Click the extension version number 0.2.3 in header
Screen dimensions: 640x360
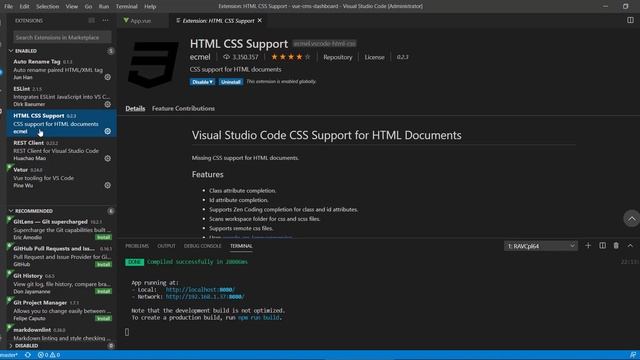[402, 57]
